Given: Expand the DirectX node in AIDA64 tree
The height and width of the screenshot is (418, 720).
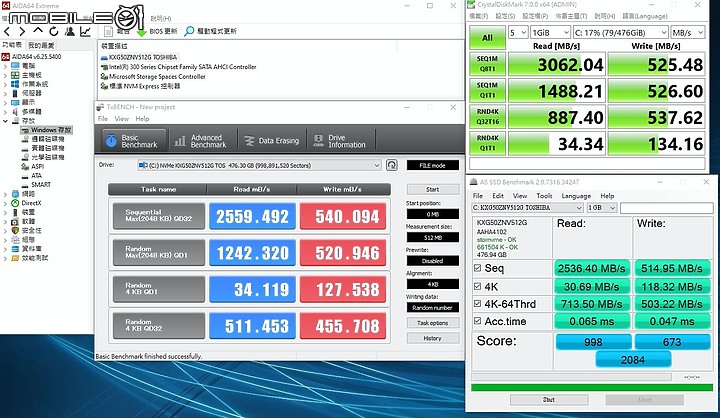Looking at the screenshot, I should [6, 203].
